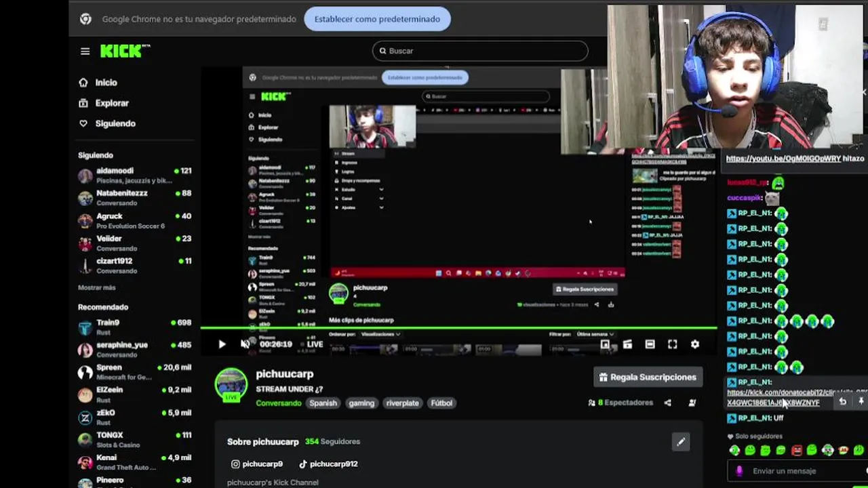Screen dimensions: 868x488
Task: Play the stream video
Action: click(222, 344)
